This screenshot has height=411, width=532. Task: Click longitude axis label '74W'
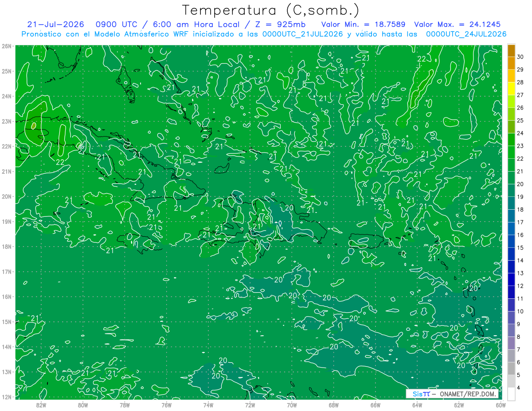coord(208,405)
